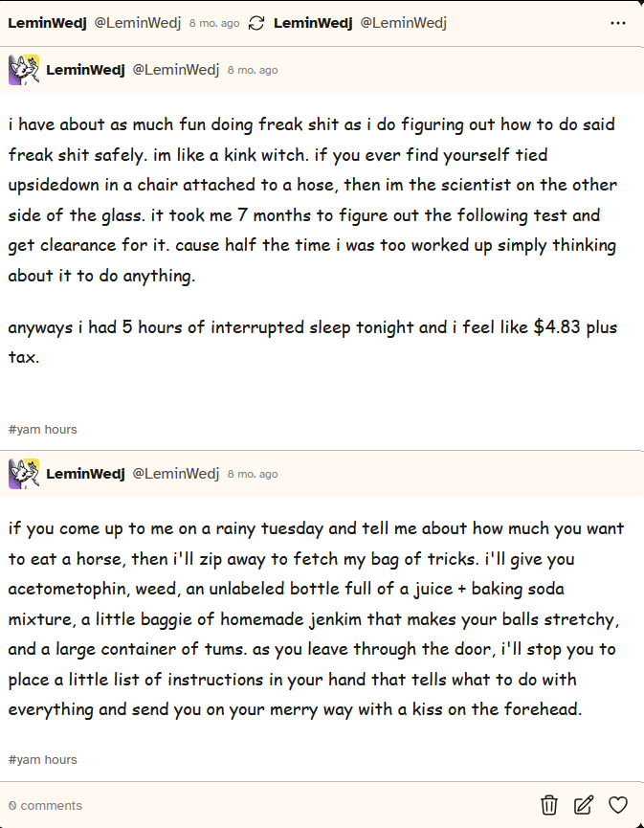Screen dimensions: 644x828
Task: Like the post with heart icon
Action: (617, 805)
